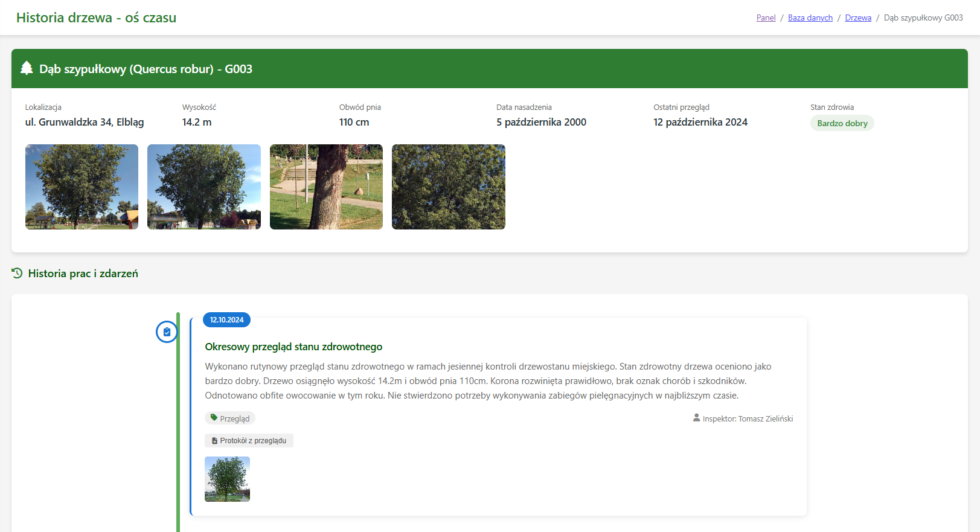
Task: Go to Baza danych breadcrumb link
Action: pyautogui.click(x=810, y=18)
